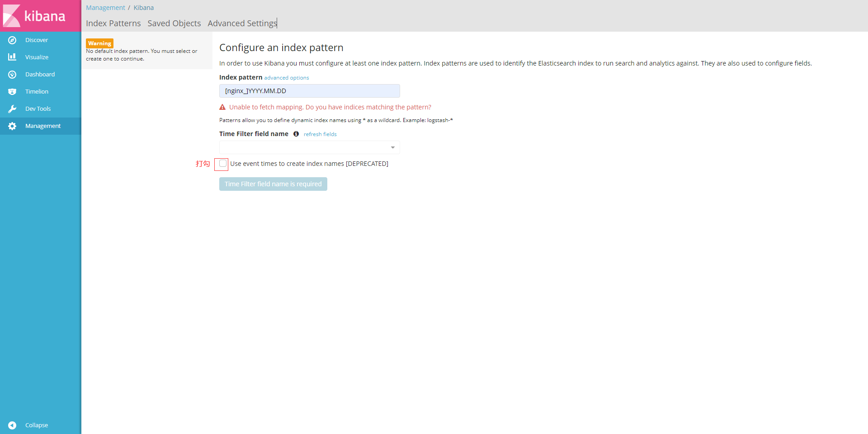Viewport: 868px width, 434px height.
Task: Click Time Filter field name is required button
Action: [x=273, y=184]
